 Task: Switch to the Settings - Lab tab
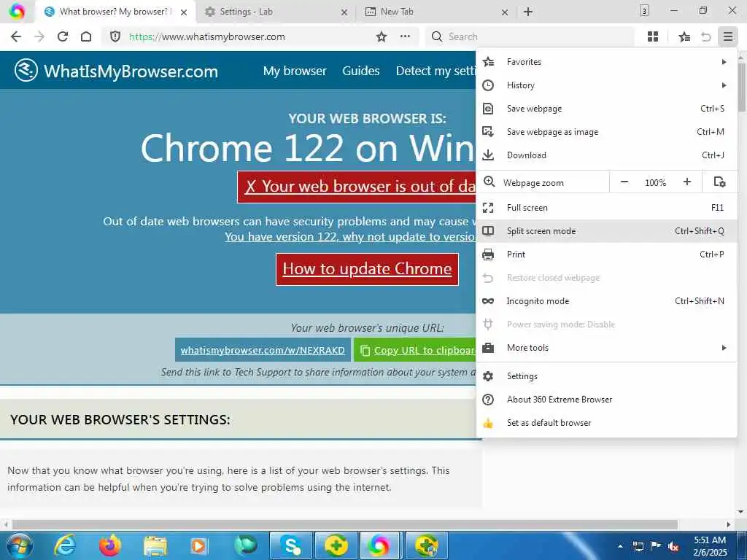(275, 12)
